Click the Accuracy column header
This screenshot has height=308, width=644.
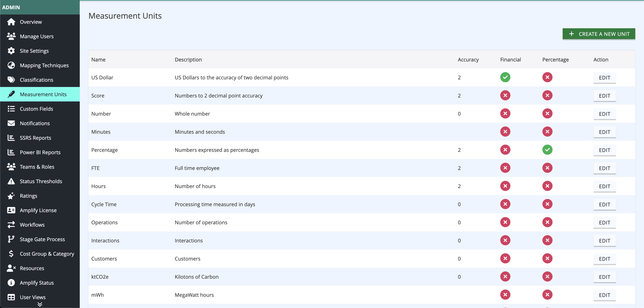(x=468, y=59)
